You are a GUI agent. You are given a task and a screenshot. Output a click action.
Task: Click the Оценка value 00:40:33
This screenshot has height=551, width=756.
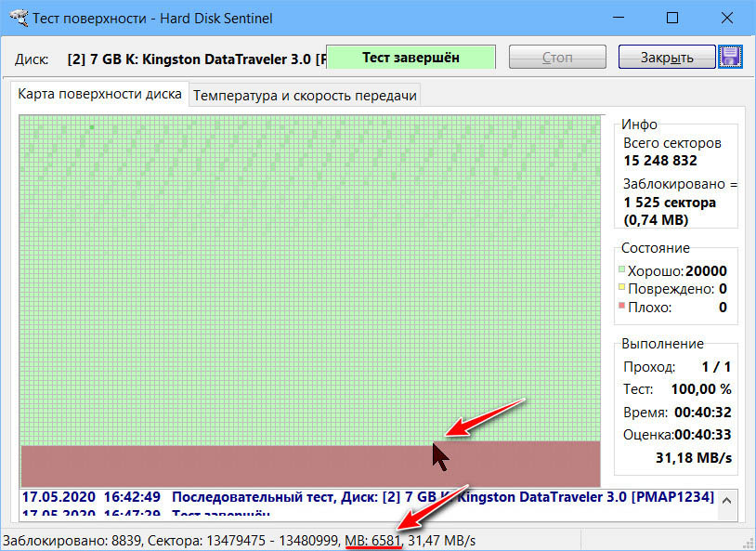(702, 435)
